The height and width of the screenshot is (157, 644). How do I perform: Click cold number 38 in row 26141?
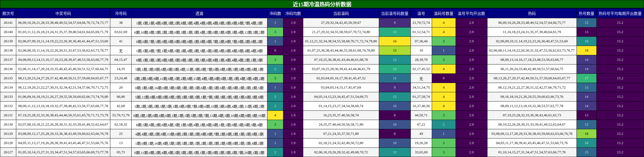[x=121, y=23]
